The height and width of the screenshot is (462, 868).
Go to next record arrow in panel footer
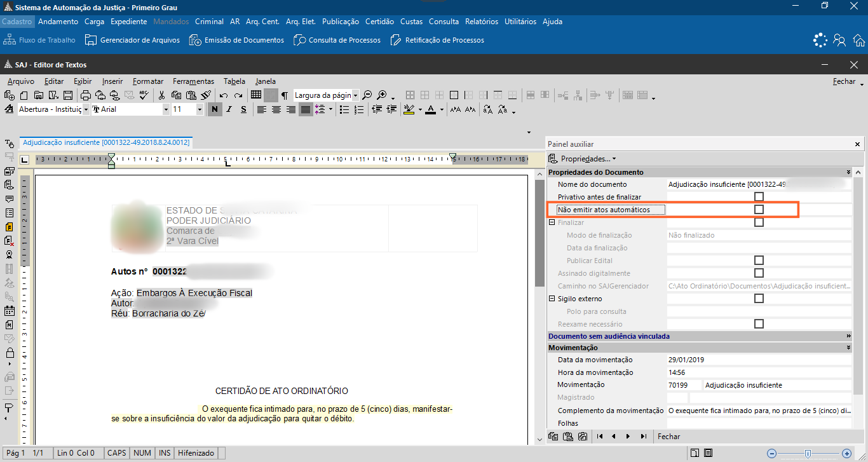tap(628, 437)
